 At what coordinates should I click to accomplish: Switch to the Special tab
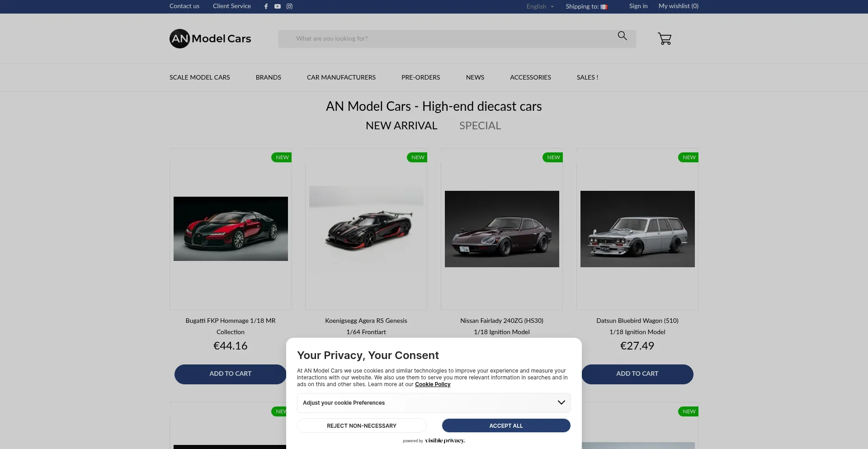click(x=480, y=126)
